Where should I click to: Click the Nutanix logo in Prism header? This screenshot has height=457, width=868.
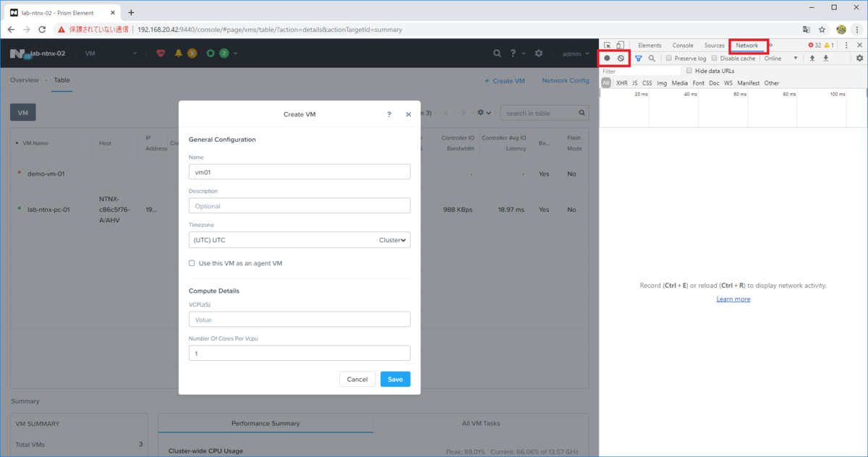[x=19, y=54]
